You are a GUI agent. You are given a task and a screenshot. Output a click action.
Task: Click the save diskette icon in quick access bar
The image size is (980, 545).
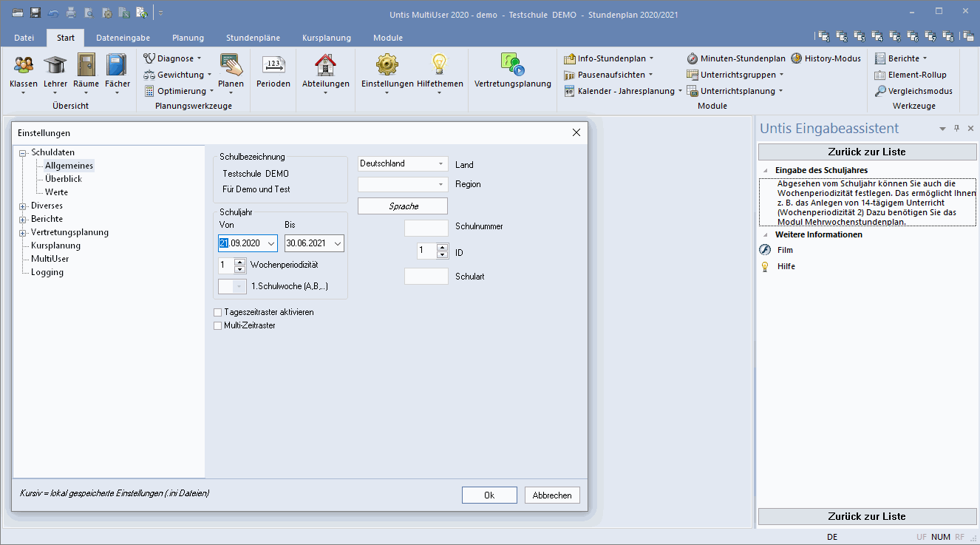35,13
